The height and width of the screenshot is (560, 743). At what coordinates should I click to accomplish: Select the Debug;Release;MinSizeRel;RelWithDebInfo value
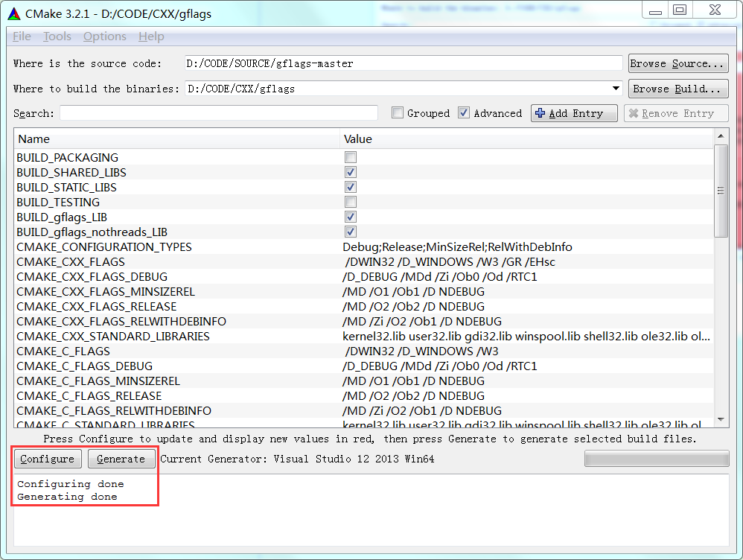pyautogui.click(x=457, y=247)
